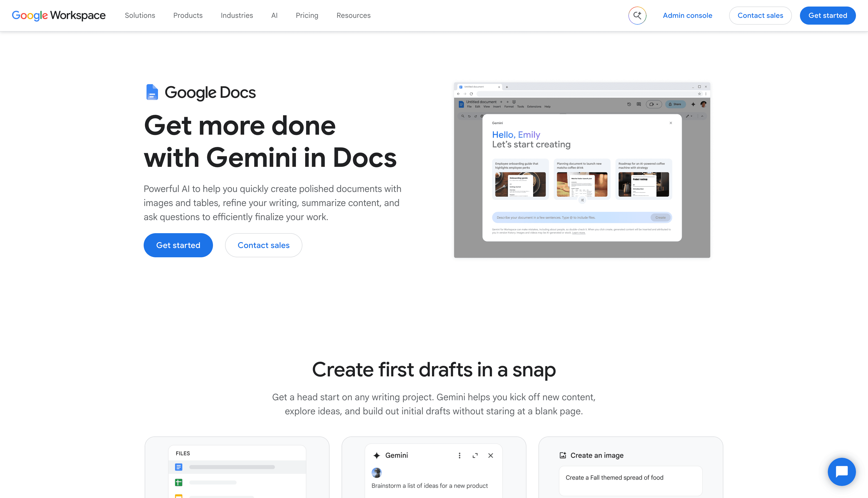
Task: Expand the Gemini panel with expand icon
Action: 475,456
